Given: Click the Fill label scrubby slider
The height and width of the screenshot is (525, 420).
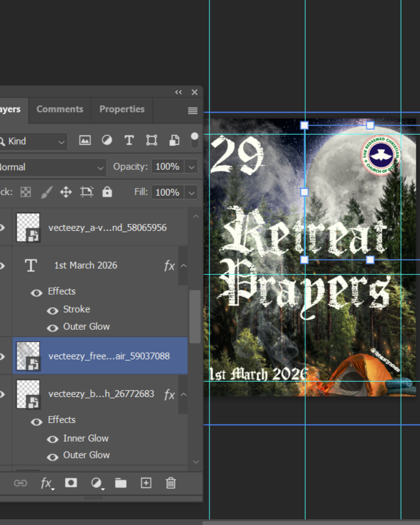Looking at the screenshot, I should coord(141,192).
